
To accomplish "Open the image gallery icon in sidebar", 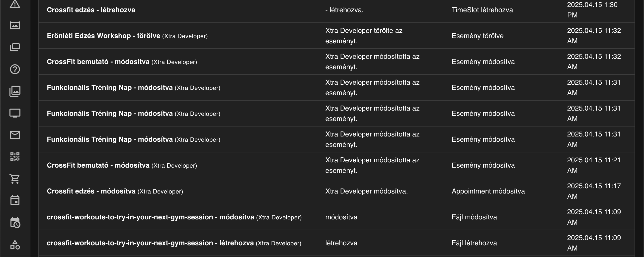I will 15,91.
